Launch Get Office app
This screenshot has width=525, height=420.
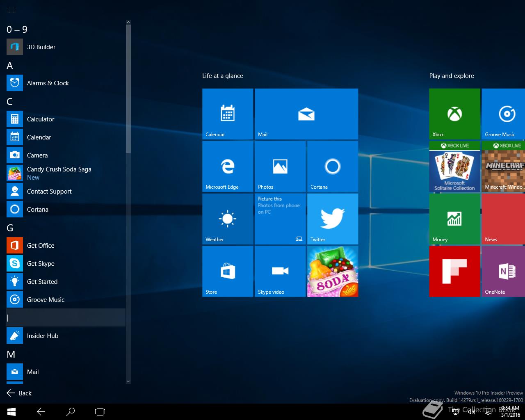coord(66,245)
